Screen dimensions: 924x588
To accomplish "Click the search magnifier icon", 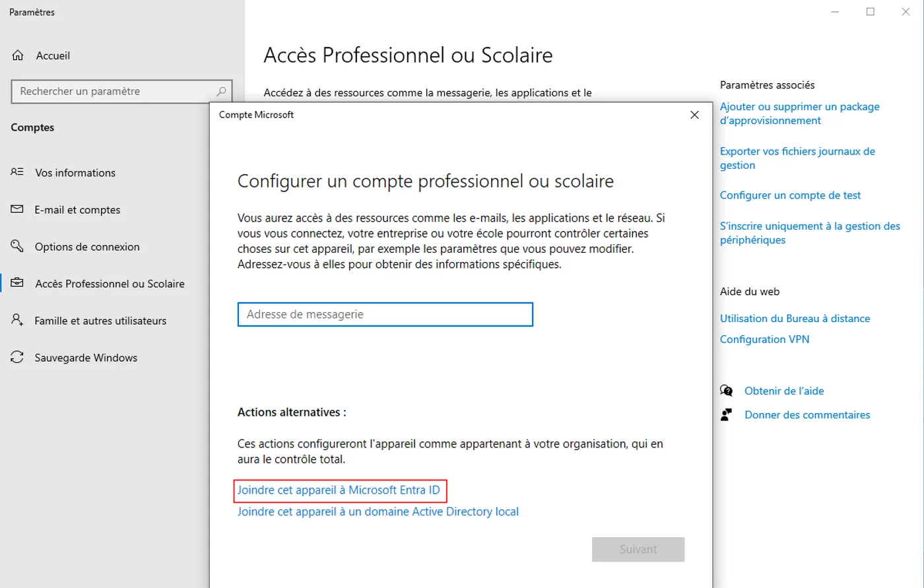I will (221, 91).
